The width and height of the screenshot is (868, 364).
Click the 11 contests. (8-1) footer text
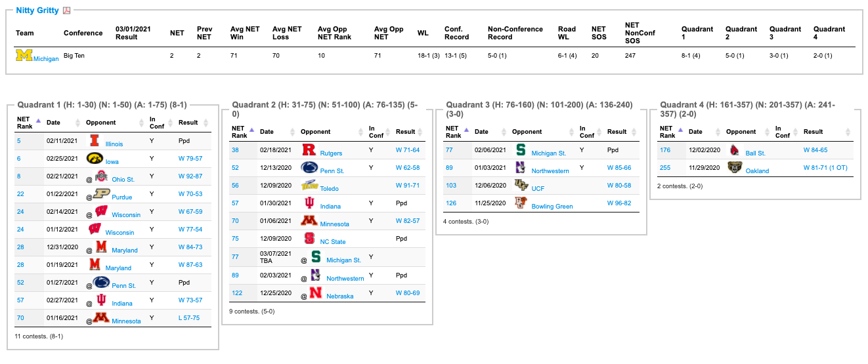tap(38, 336)
